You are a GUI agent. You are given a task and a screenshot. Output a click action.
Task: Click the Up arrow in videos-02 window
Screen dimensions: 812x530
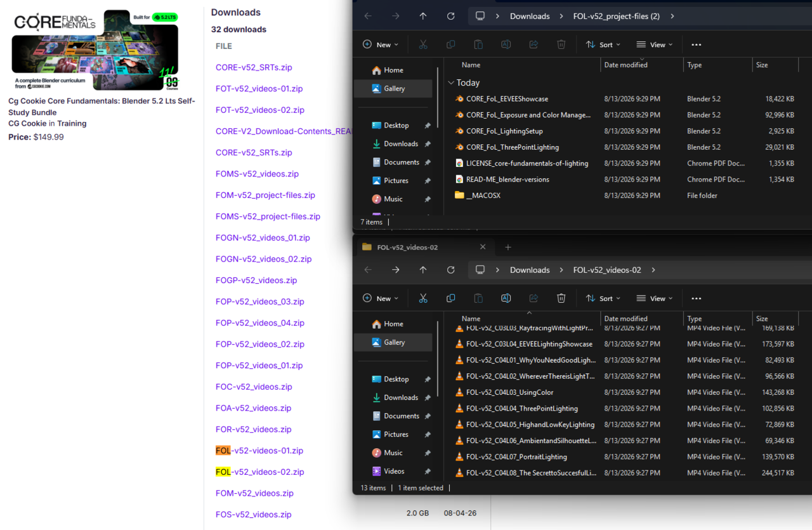[423, 270]
